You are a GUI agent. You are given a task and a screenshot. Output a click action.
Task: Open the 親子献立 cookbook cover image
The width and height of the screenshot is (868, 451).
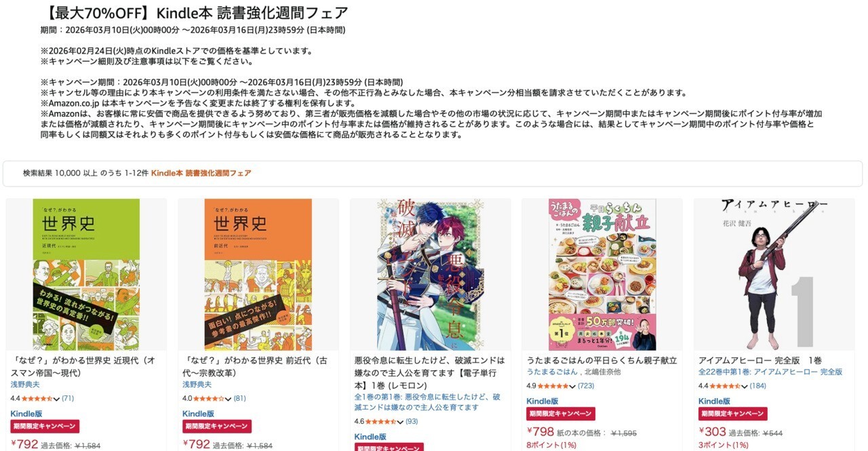click(602, 275)
